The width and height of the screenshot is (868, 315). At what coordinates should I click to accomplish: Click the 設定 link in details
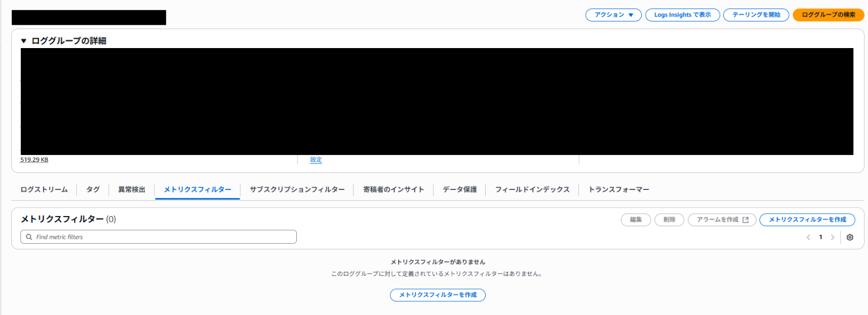(316, 160)
